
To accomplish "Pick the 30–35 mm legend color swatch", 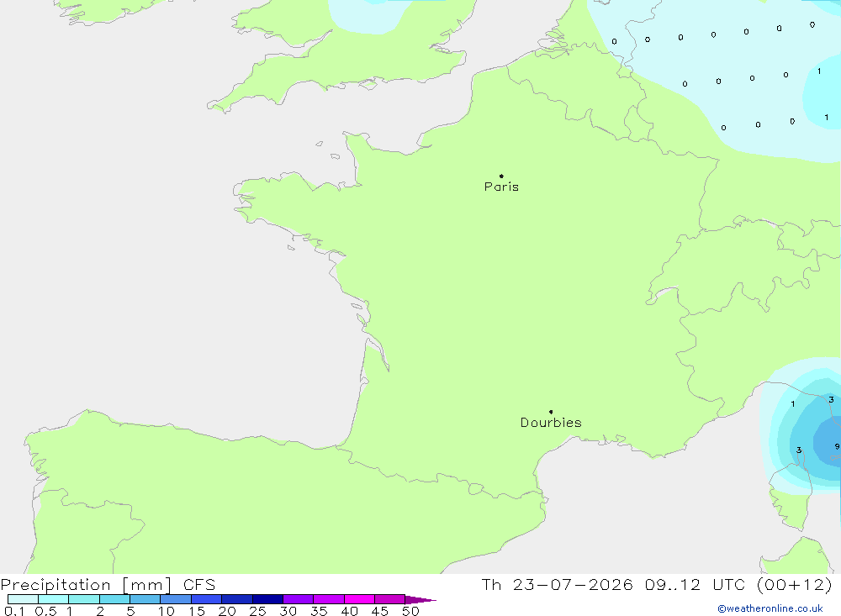I will coord(298,599).
